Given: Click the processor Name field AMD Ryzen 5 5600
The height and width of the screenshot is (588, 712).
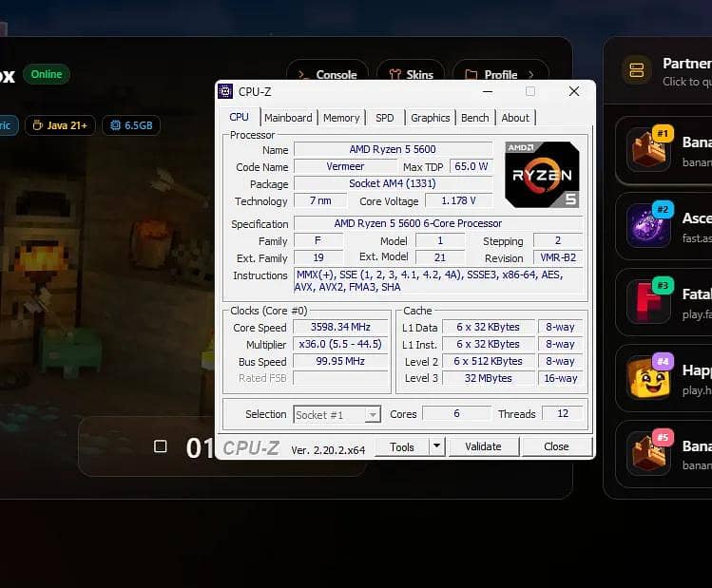Looking at the screenshot, I should [x=393, y=149].
